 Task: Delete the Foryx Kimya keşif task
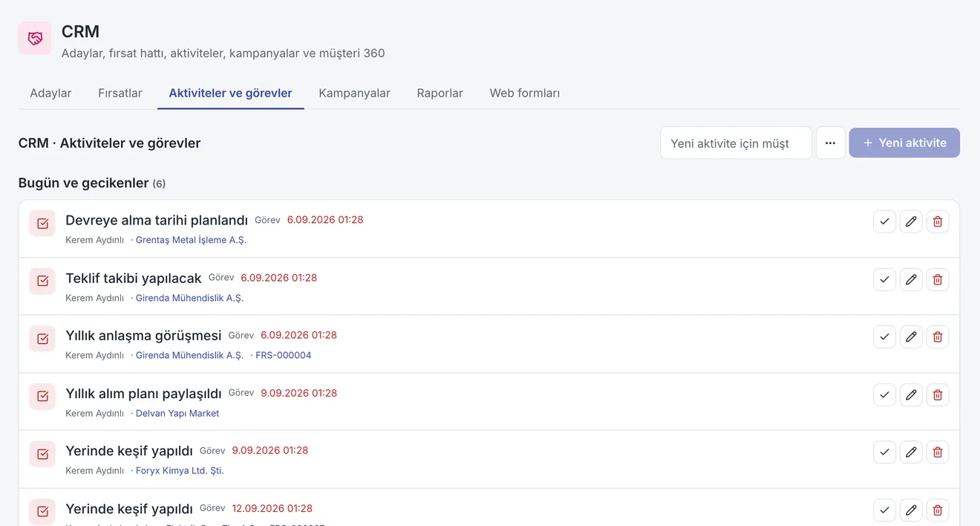click(938, 452)
